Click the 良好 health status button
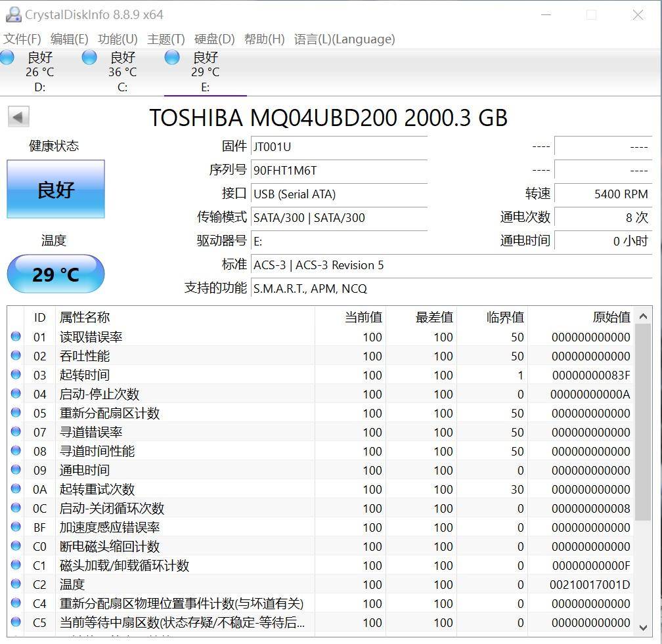This screenshot has height=644, width=662. (x=56, y=190)
